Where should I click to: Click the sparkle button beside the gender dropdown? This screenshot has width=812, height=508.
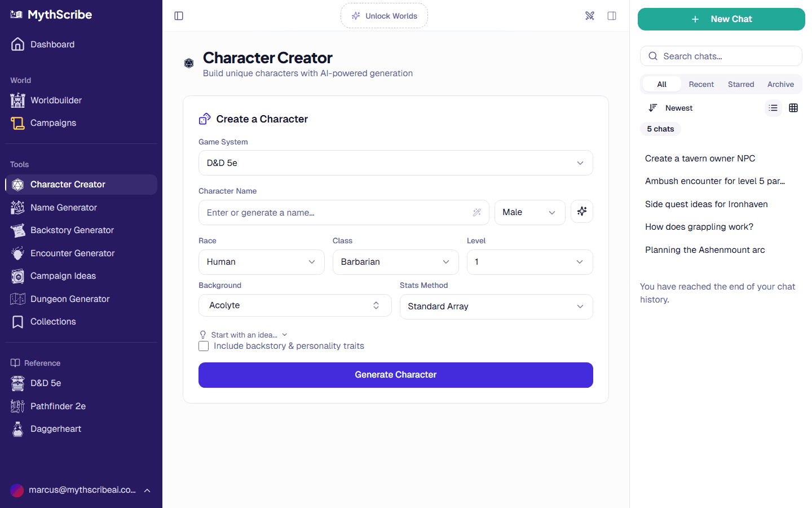[581, 212]
